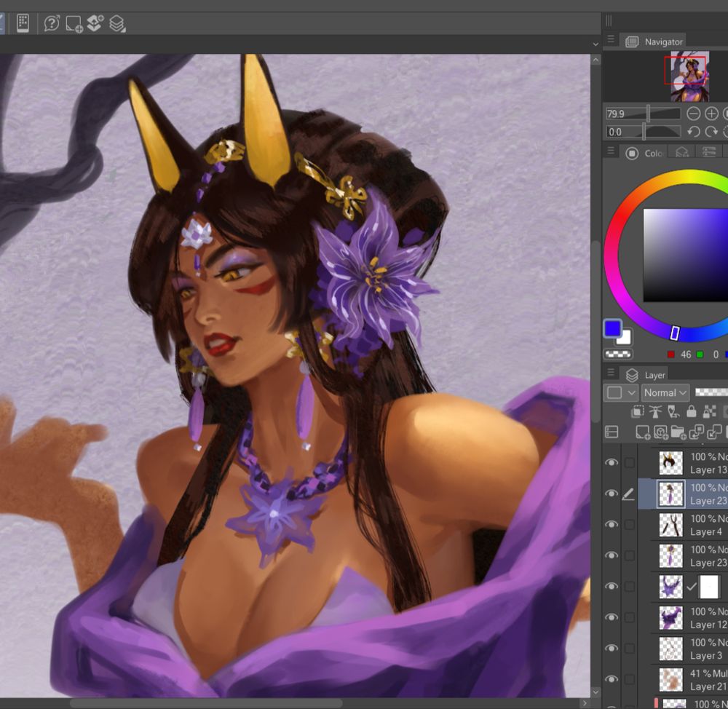Click the canvas horizontal scrollbar thumb
The width and height of the screenshot is (728, 709).
[x=206, y=703]
